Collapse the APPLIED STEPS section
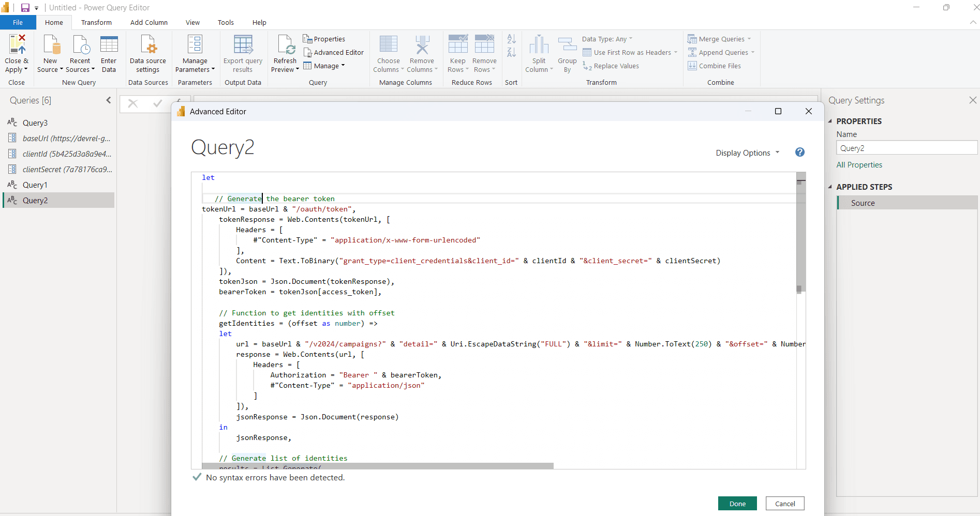The width and height of the screenshot is (980, 516). coord(830,187)
